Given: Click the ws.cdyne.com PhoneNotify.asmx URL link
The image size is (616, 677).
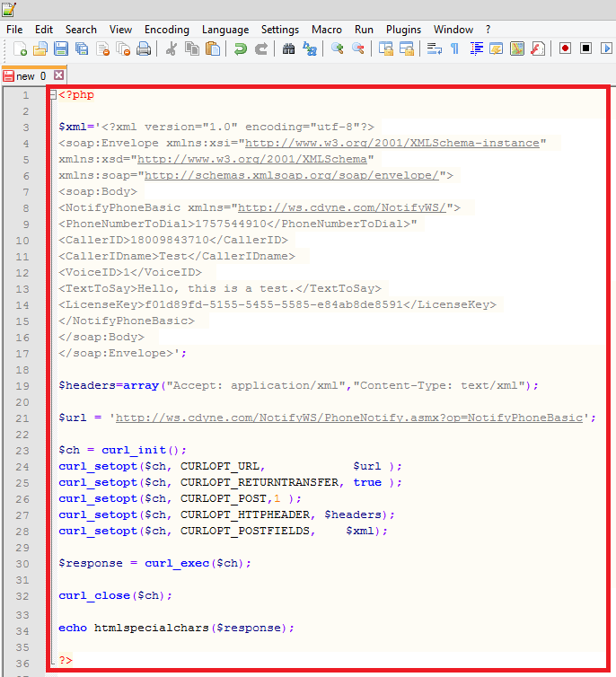Looking at the screenshot, I should click(349, 418).
